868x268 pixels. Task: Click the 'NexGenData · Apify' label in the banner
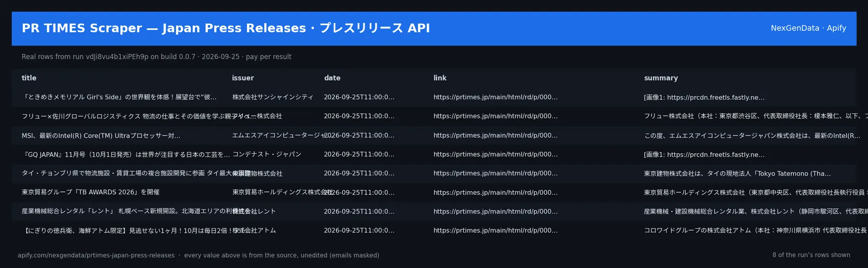click(808, 28)
